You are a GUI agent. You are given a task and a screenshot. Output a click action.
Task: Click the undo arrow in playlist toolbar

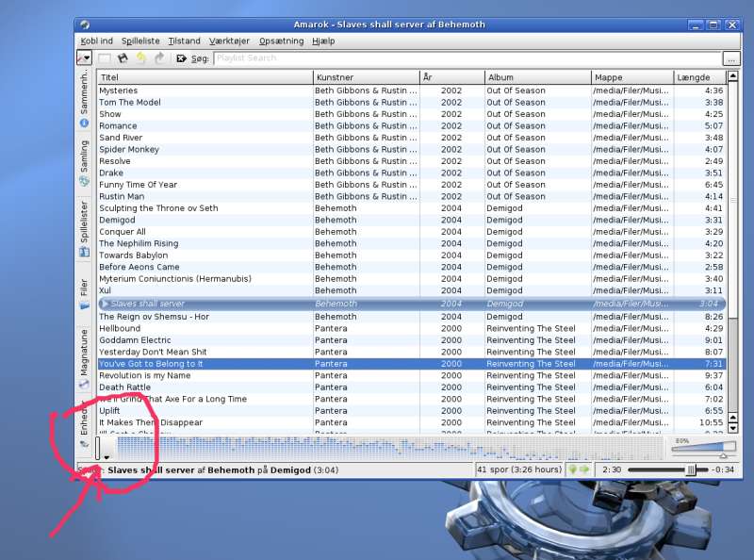(x=141, y=58)
